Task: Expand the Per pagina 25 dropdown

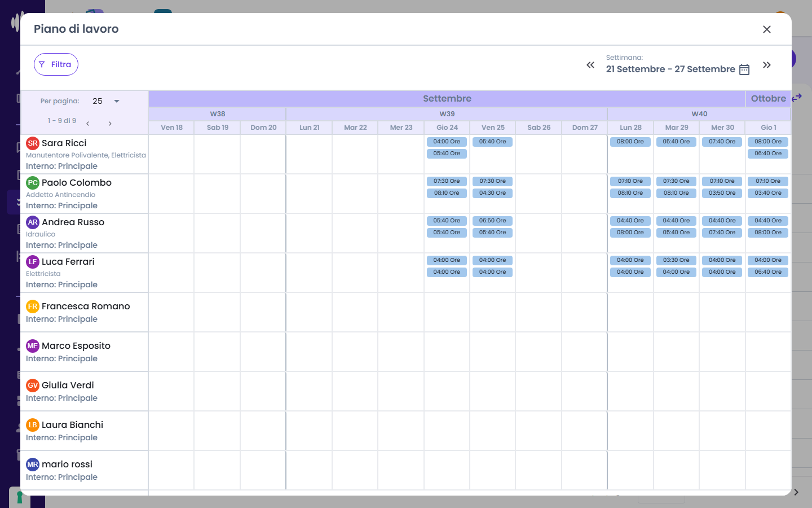Action: 106,101
